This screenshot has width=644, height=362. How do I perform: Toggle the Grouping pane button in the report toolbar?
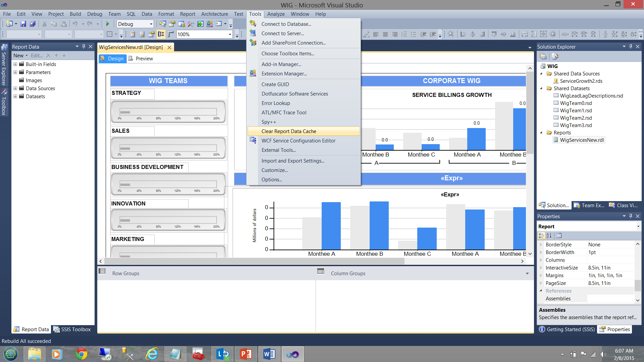click(161, 34)
